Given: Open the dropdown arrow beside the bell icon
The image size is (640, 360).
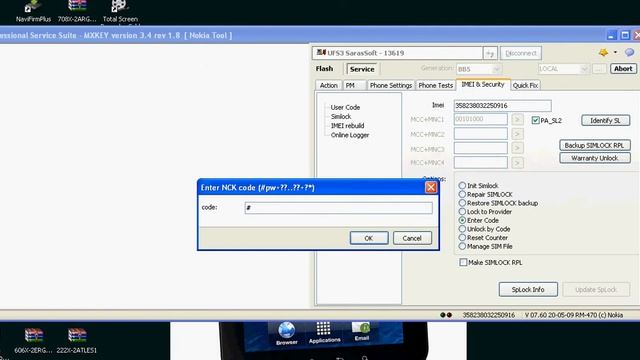Looking at the screenshot, I should (615, 52).
